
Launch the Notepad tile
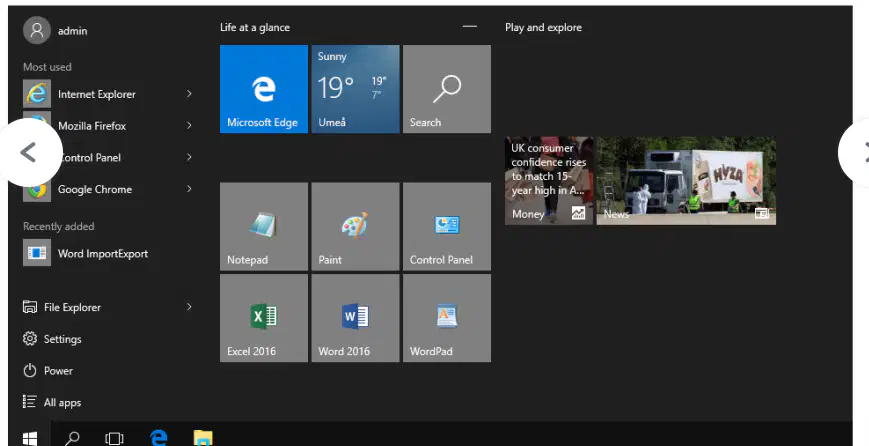pos(264,227)
